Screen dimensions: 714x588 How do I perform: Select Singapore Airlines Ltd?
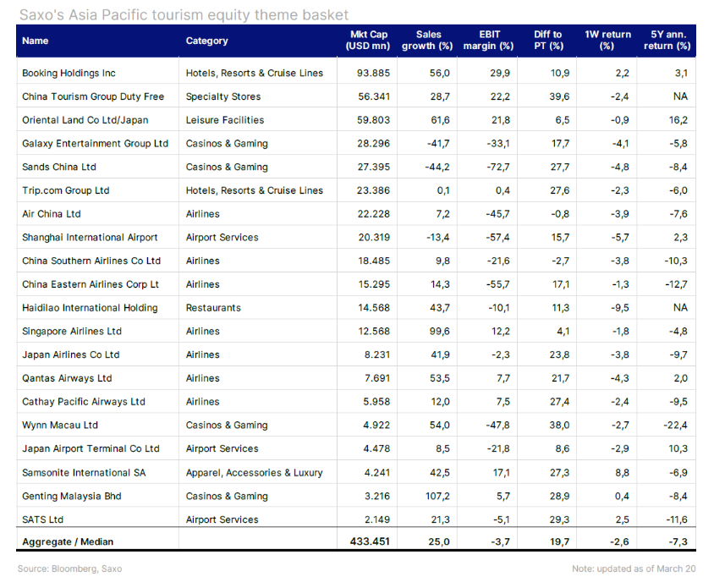pos(72,331)
